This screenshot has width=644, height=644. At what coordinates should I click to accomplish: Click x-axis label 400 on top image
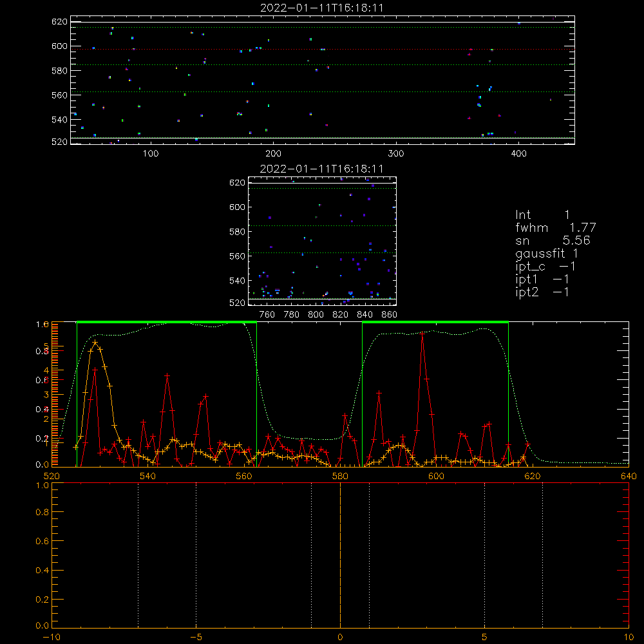click(518, 154)
